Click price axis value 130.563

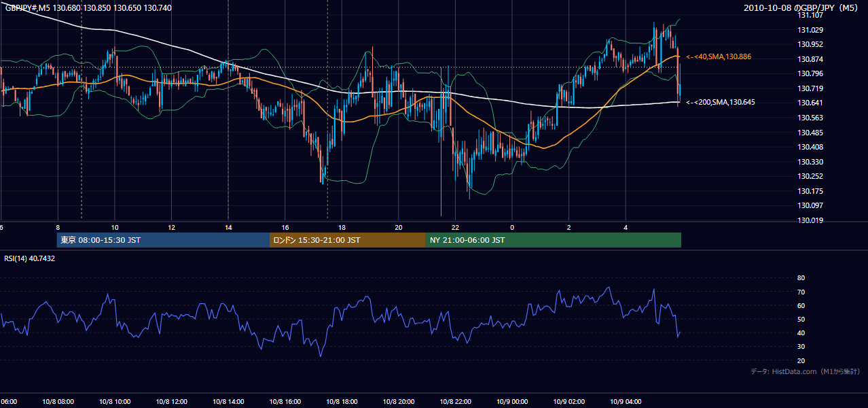click(x=810, y=118)
